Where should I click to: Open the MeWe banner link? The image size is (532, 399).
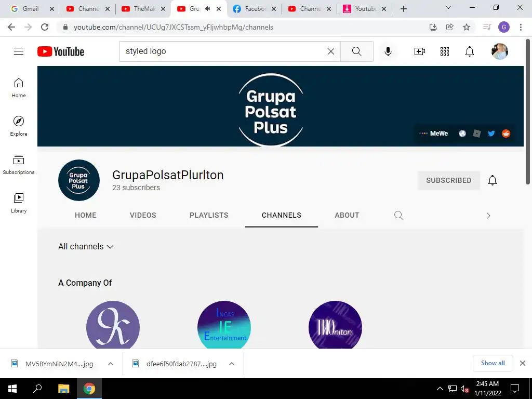434,134
